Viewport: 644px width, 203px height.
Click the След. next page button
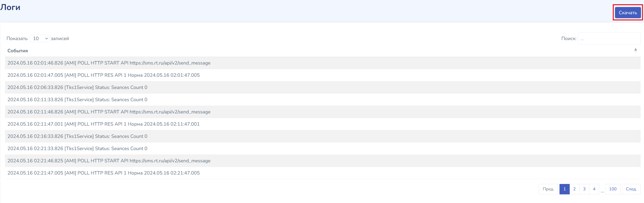pyautogui.click(x=631, y=189)
